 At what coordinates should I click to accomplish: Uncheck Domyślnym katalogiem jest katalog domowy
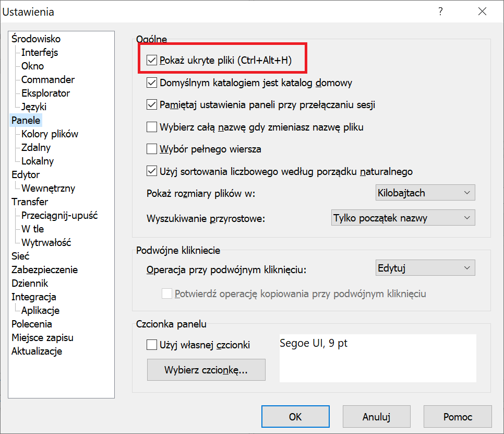152,83
